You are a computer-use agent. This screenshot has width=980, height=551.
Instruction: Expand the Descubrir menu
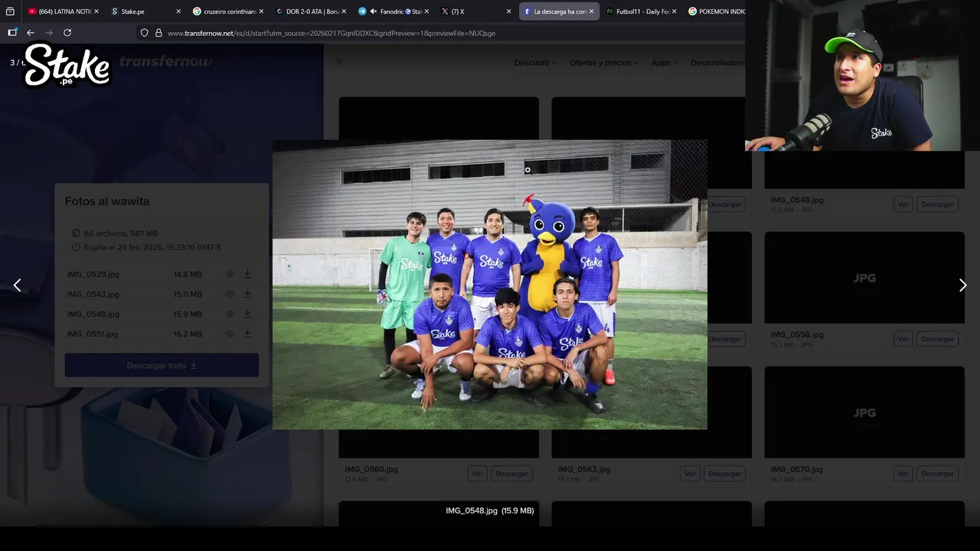(x=535, y=63)
